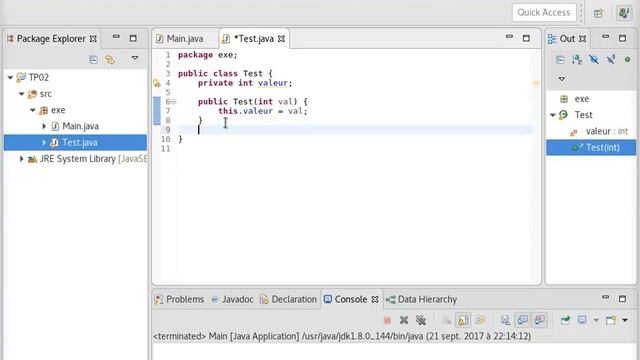Toggle Link with Editor in Package Explorer
640x360 pixels.
tap(110, 60)
